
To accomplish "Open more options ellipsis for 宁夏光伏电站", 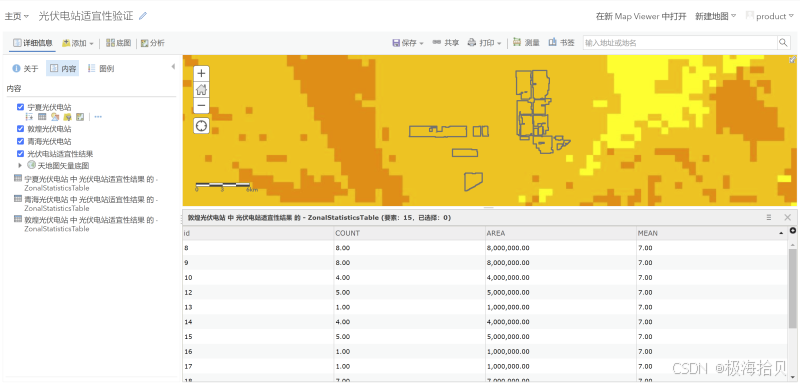I will (98, 117).
